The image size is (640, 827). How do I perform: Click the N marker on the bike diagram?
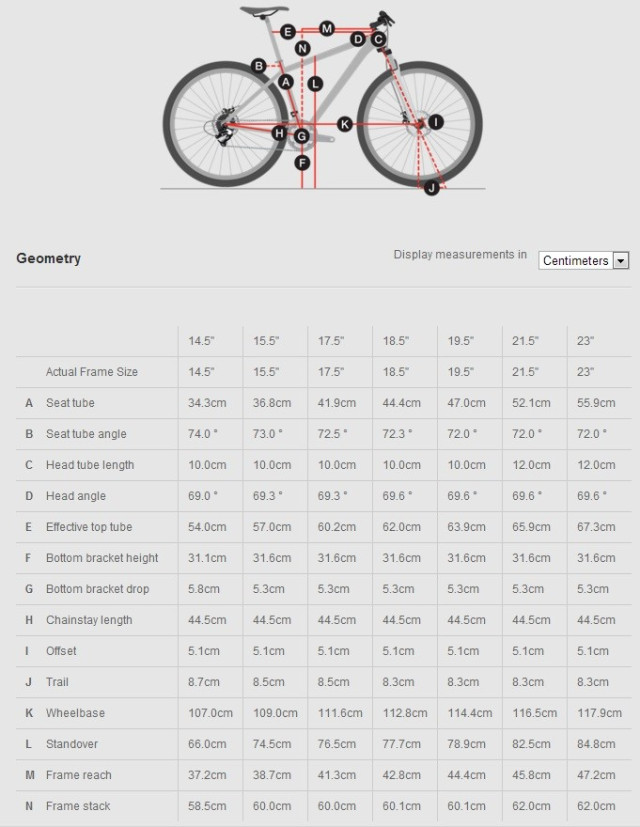pos(303,48)
